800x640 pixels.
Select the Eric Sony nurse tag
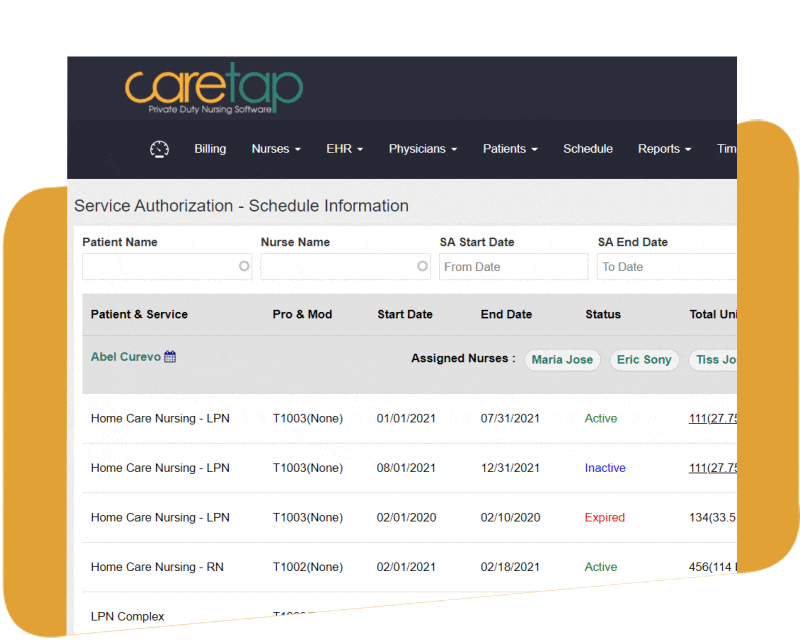[644, 360]
